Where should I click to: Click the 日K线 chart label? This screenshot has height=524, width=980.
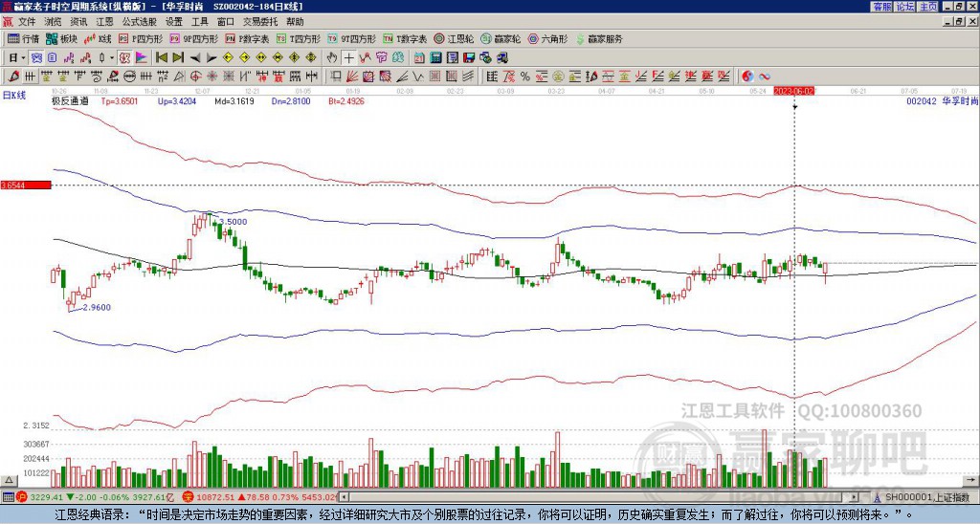[x=13, y=95]
